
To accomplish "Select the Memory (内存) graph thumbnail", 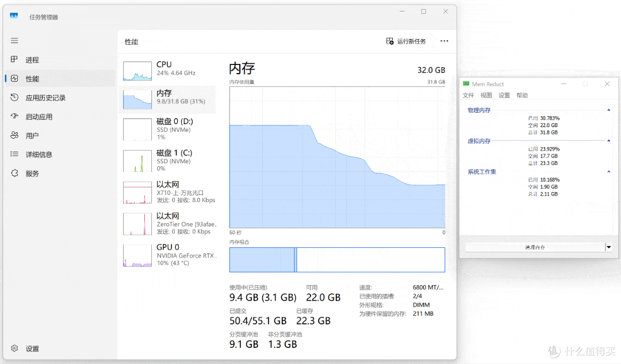I will point(137,99).
